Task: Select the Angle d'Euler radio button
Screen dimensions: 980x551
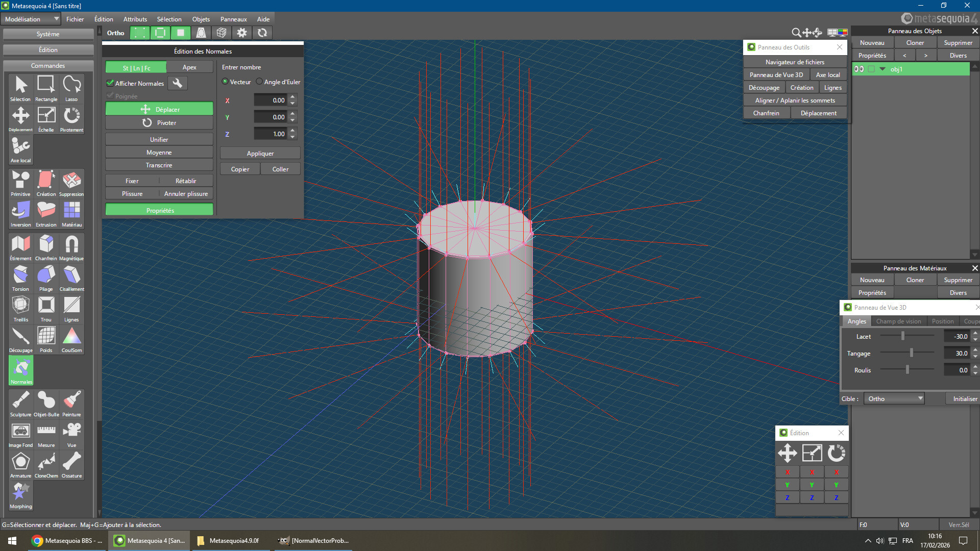Action: [259, 82]
